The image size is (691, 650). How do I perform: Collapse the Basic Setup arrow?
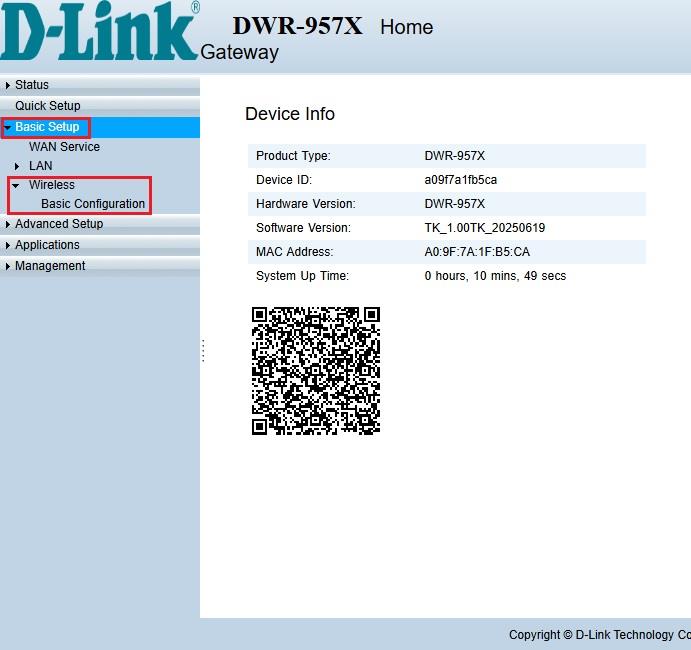pyautogui.click(x=7, y=127)
